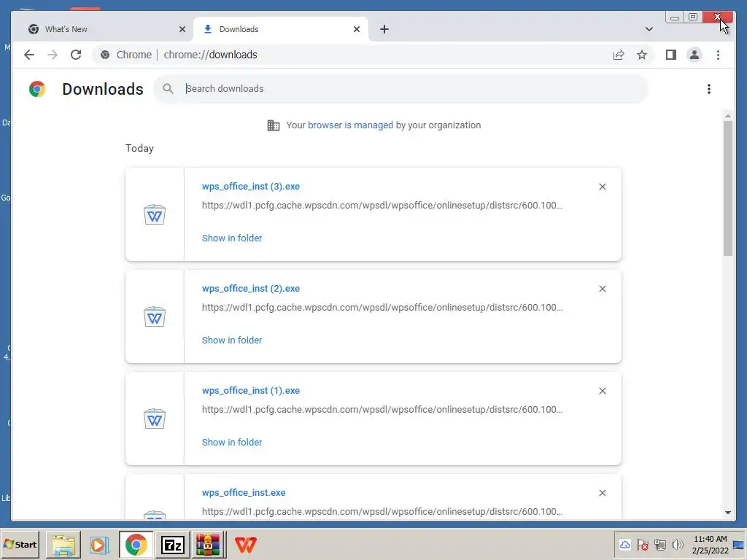Open wps_office_inst.exe file link
747x560 pixels.
click(x=244, y=492)
